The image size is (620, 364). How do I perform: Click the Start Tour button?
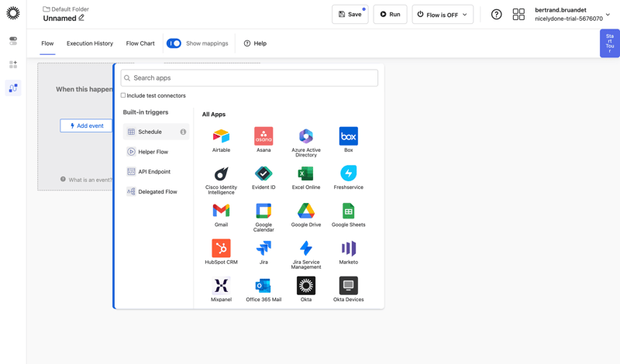pos(610,43)
